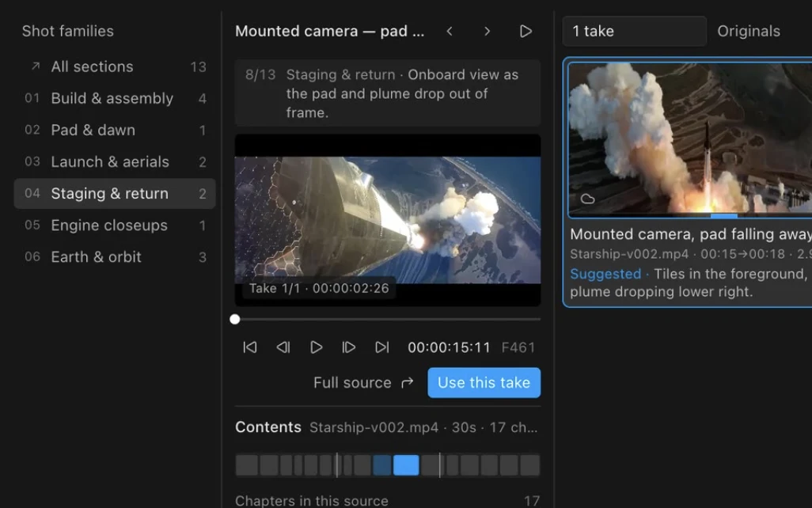Go to next shot using right chevron
This screenshot has height=508, width=812.
coord(487,31)
